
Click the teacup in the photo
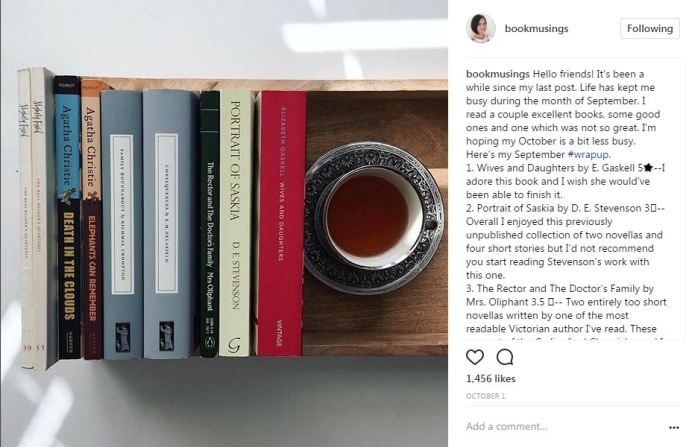[374, 218]
